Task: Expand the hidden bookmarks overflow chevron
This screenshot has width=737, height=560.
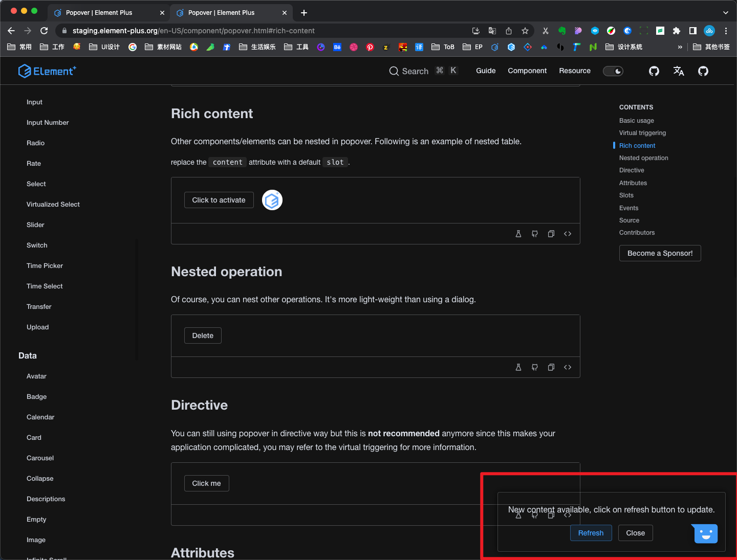Action: click(x=680, y=47)
